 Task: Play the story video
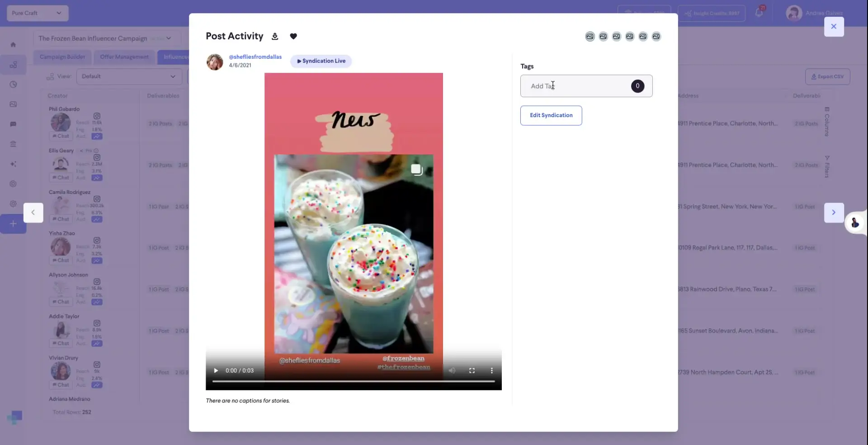pyautogui.click(x=216, y=371)
